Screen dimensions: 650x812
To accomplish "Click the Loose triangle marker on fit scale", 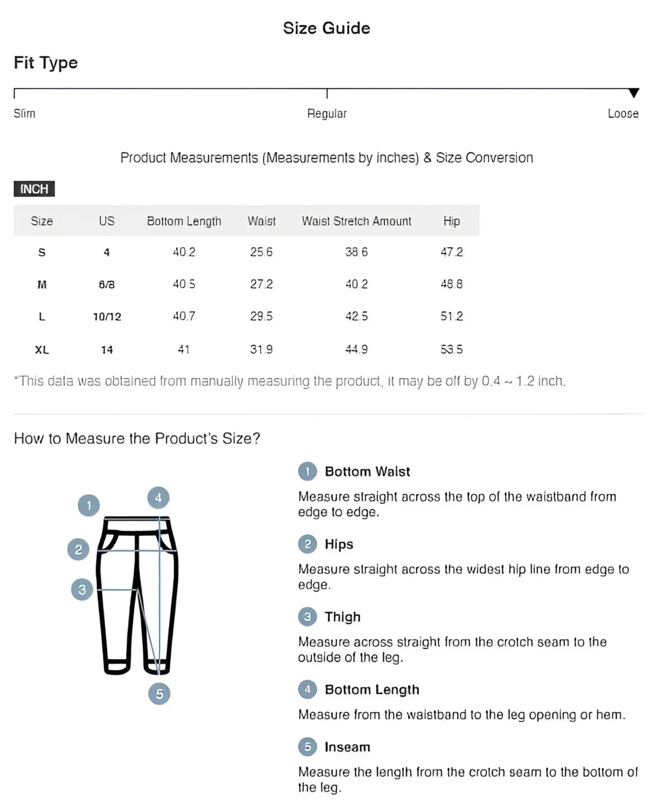I will point(633,93).
